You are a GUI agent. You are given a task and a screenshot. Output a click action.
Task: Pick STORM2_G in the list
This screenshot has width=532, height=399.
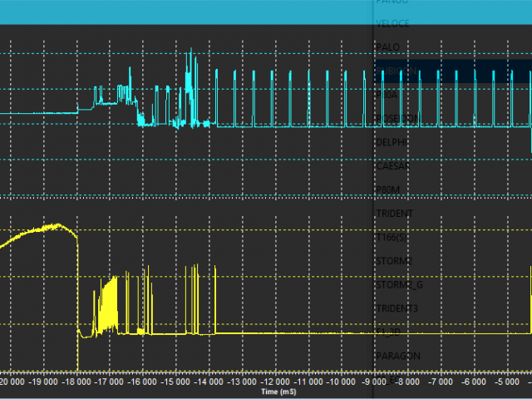(x=399, y=285)
